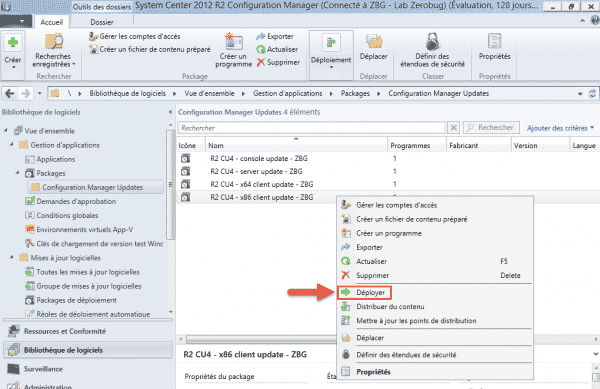Choose Exporter in the context menu
The image size is (600, 389).
point(435,247)
